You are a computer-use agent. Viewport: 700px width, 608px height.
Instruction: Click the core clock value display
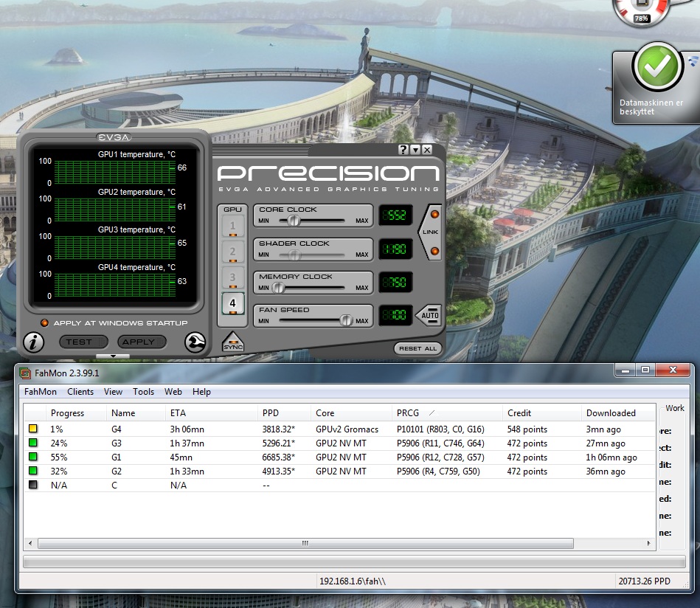click(395, 215)
